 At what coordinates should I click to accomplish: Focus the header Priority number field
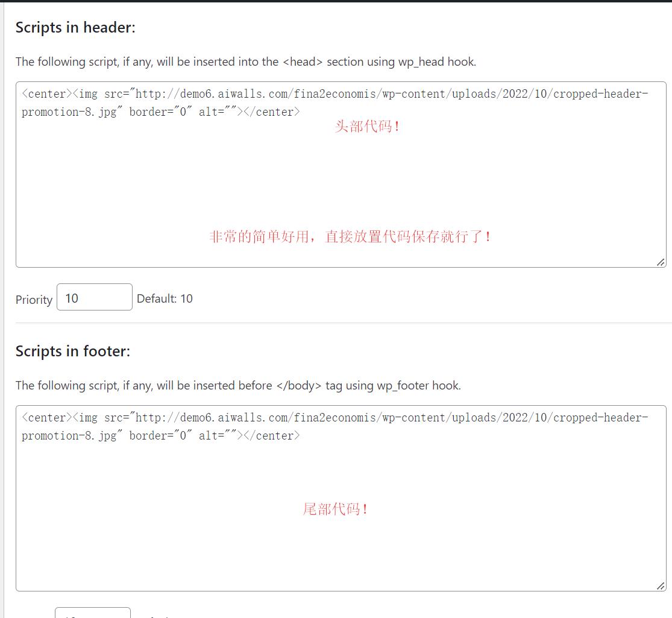pos(95,298)
